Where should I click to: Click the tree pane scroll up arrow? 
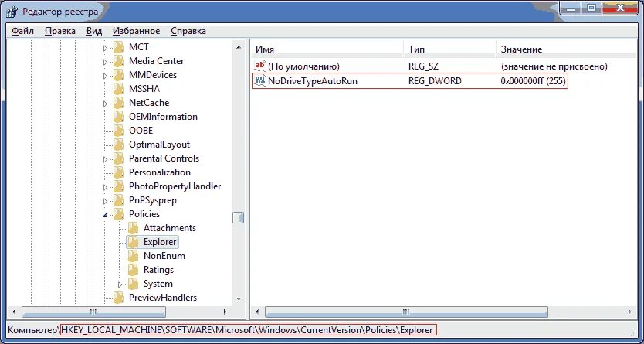pos(238,47)
